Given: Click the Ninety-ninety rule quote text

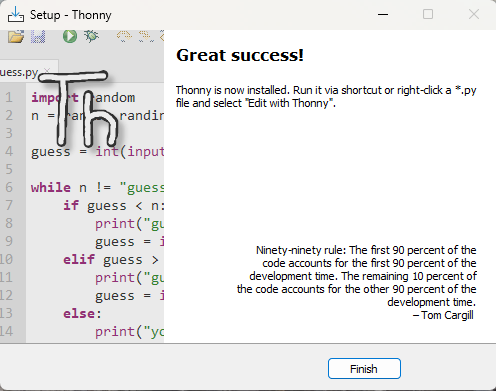Looking at the screenshot, I should pos(357,276).
